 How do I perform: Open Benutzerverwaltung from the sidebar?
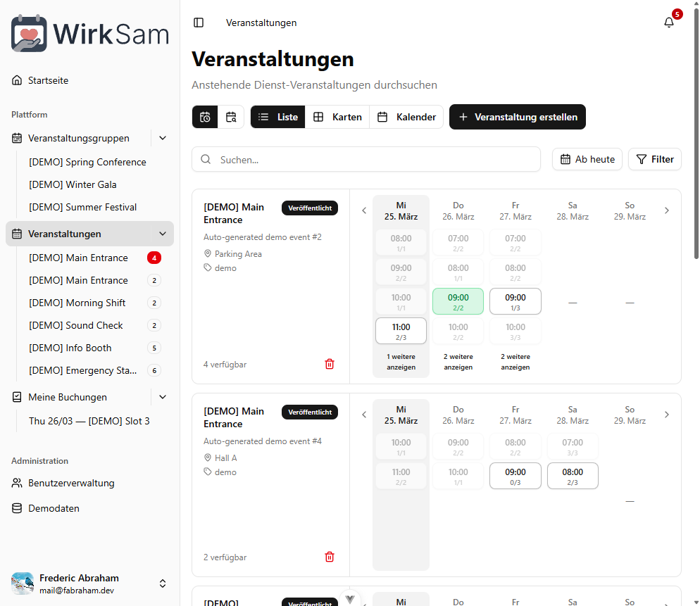pos(89,483)
